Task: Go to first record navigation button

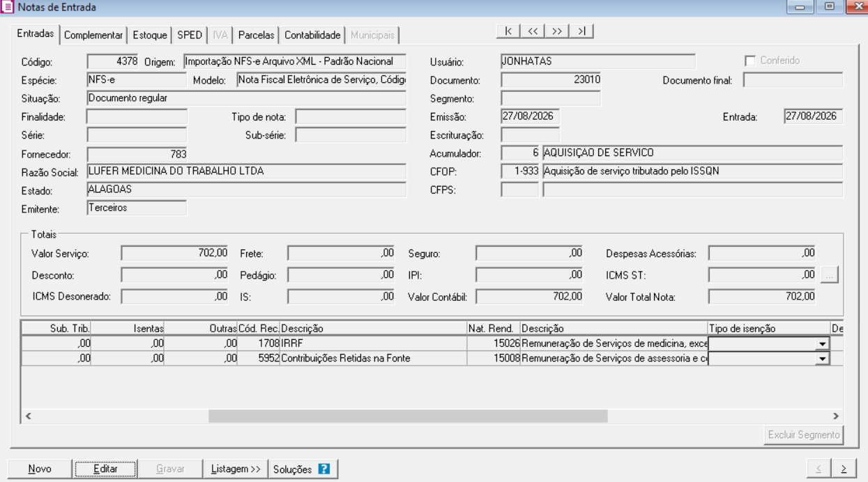Action: click(x=508, y=31)
